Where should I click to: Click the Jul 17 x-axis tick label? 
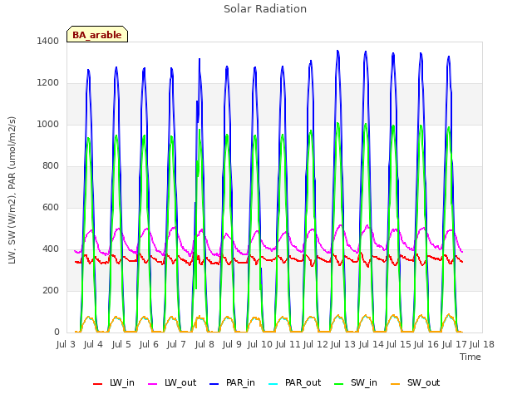[x=455, y=344]
